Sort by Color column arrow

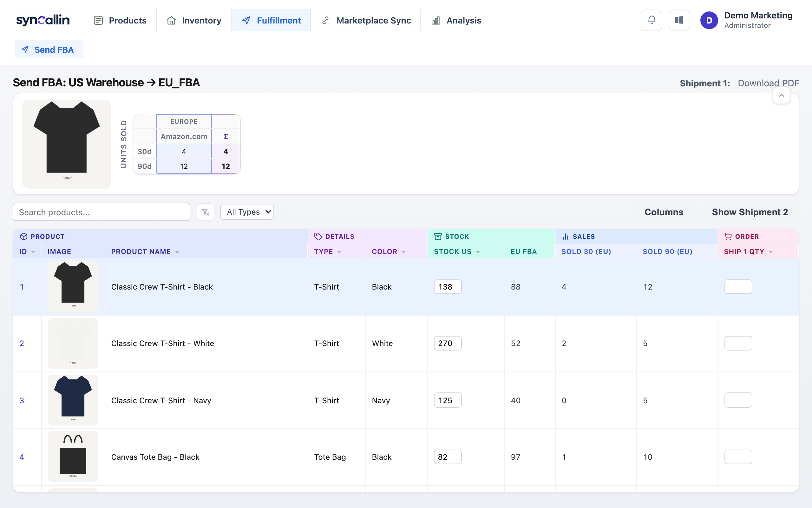coord(403,252)
